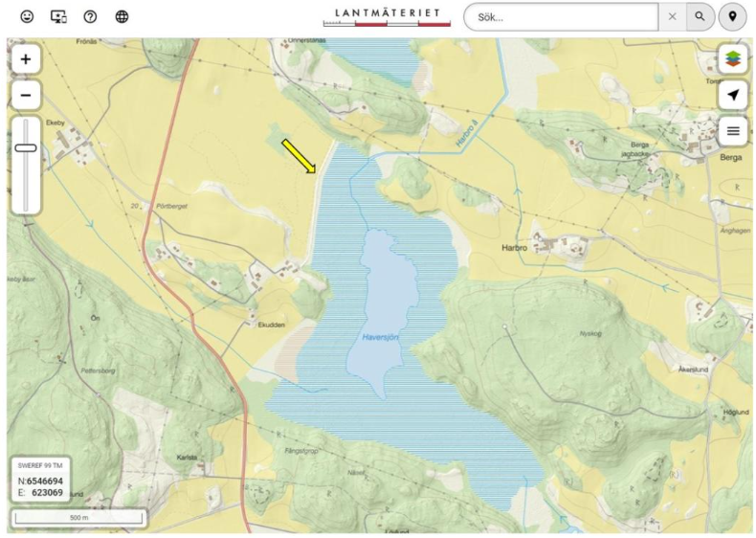
Task: Open the map layers panel
Action: point(733,59)
